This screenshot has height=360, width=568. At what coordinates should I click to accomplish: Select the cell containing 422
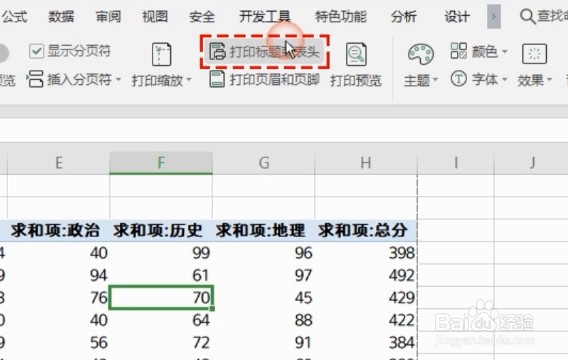pos(366,320)
